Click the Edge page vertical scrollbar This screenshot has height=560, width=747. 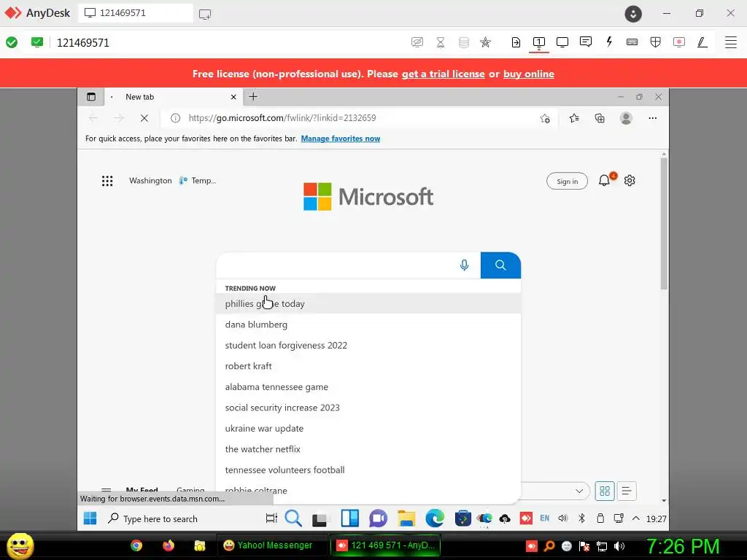pyautogui.click(x=664, y=224)
